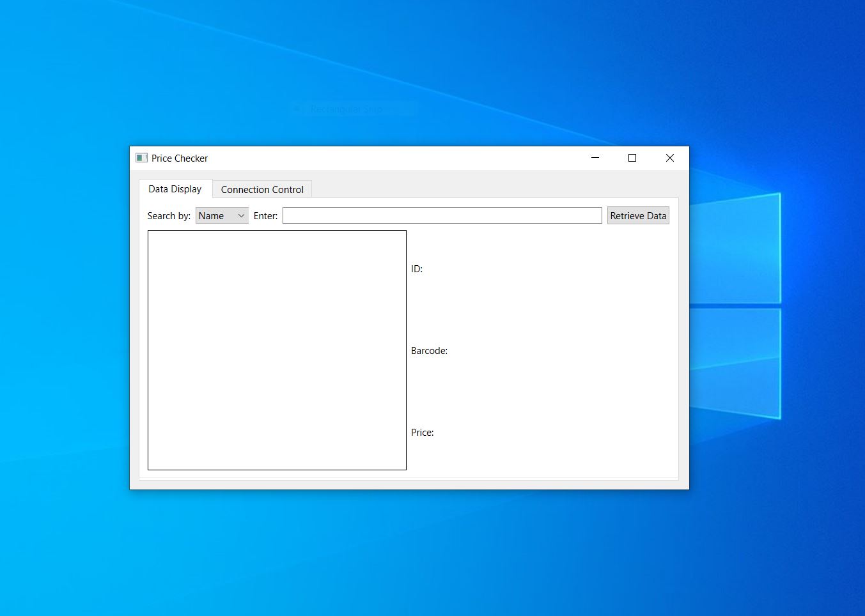Click inside the empty bordered results box
Screen dimensions: 865x616
click(277, 350)
